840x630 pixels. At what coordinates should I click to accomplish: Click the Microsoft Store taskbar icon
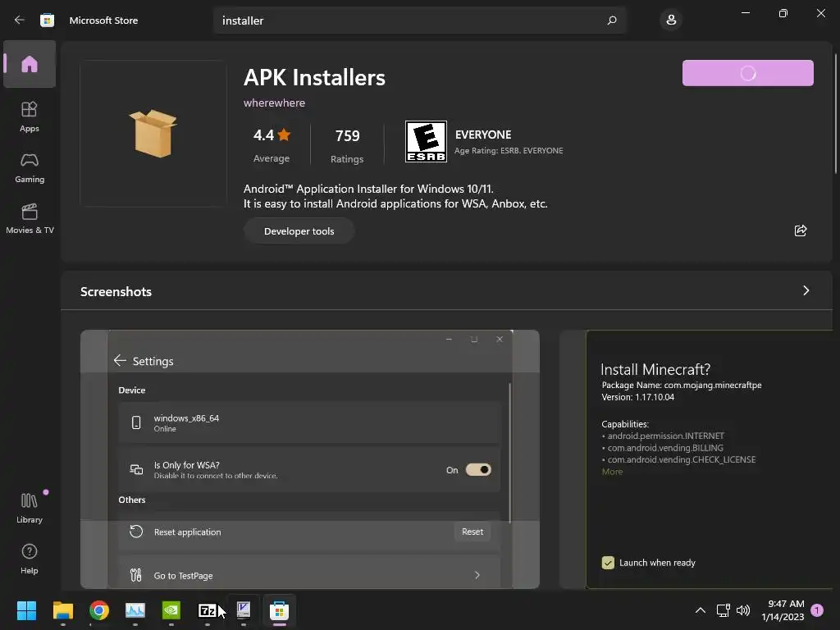279,610
